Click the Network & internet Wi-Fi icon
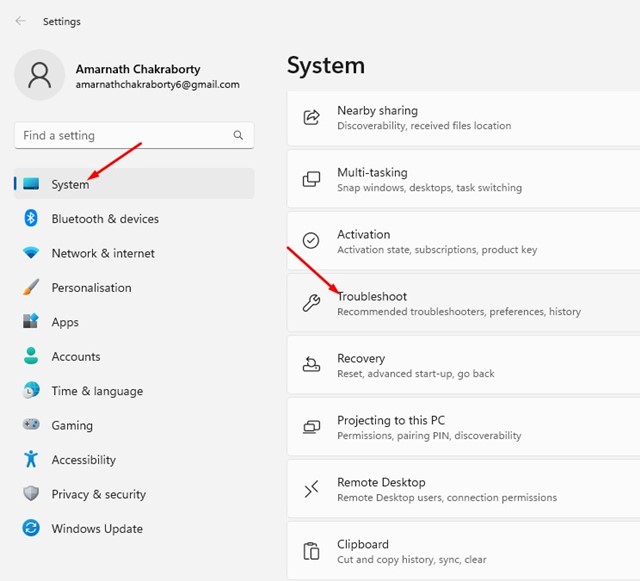The image size is (640, 581). (x=31, y=253)
